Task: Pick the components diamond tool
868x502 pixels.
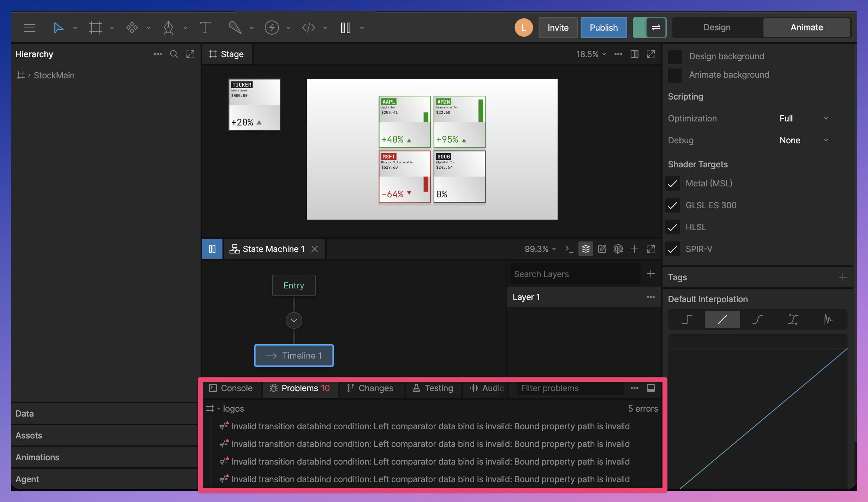Action: (132, 28)
